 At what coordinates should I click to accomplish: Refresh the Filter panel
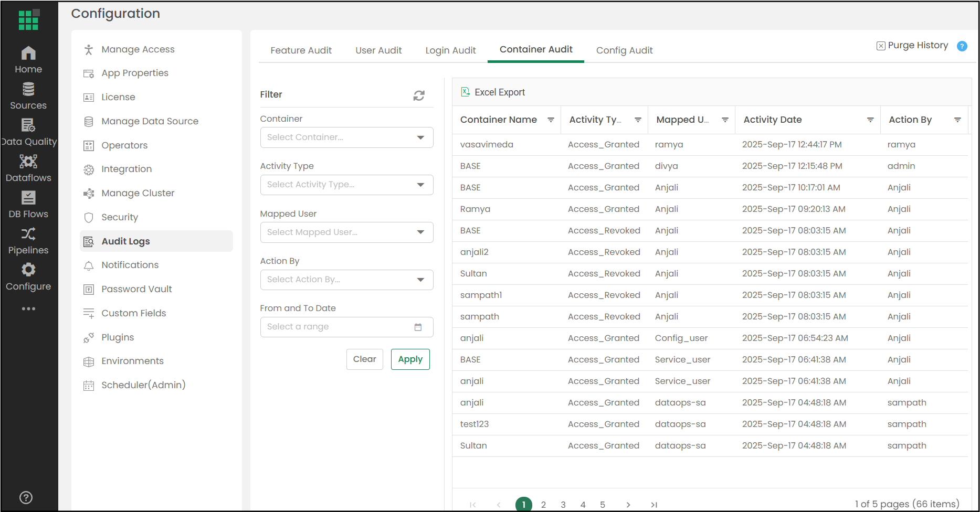click(419, 95)
